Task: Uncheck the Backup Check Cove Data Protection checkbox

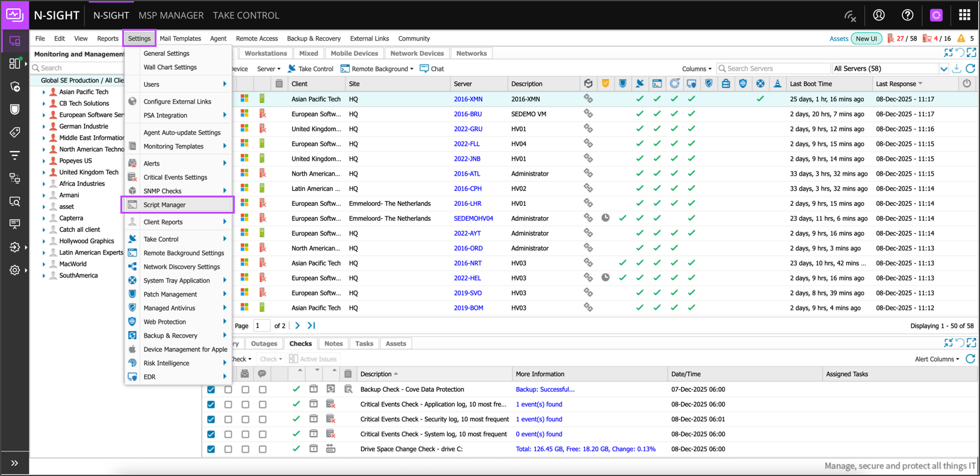Action: 211,389
